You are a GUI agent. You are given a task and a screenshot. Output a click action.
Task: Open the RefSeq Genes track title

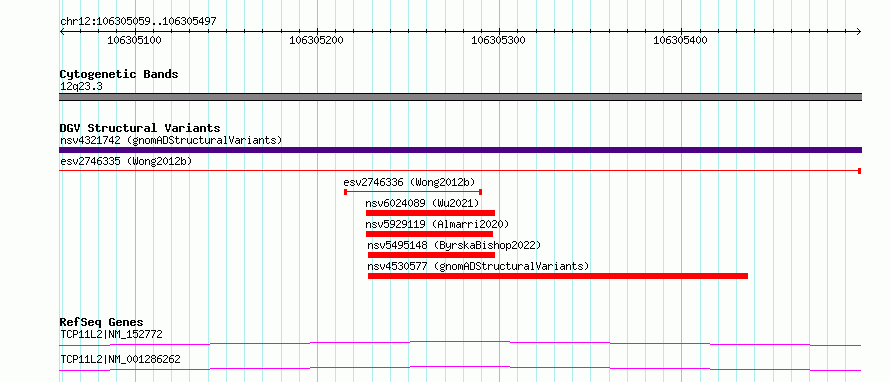tap(102, 322)
